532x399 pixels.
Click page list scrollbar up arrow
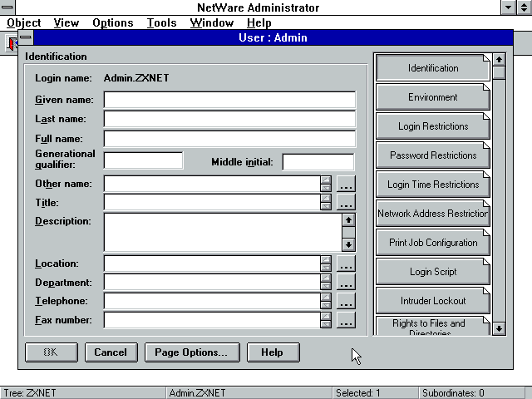499,60
